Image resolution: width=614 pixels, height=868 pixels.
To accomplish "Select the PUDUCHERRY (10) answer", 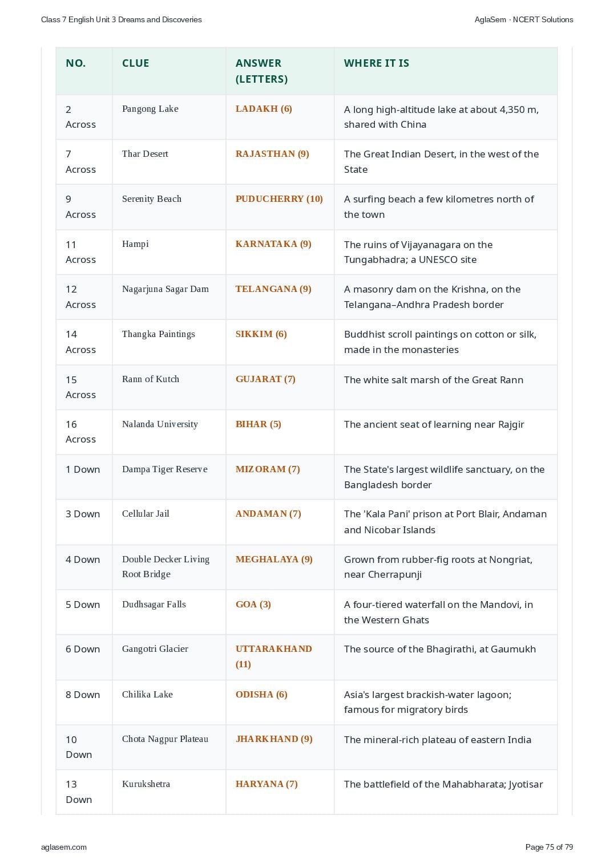I will click(279, 199).
